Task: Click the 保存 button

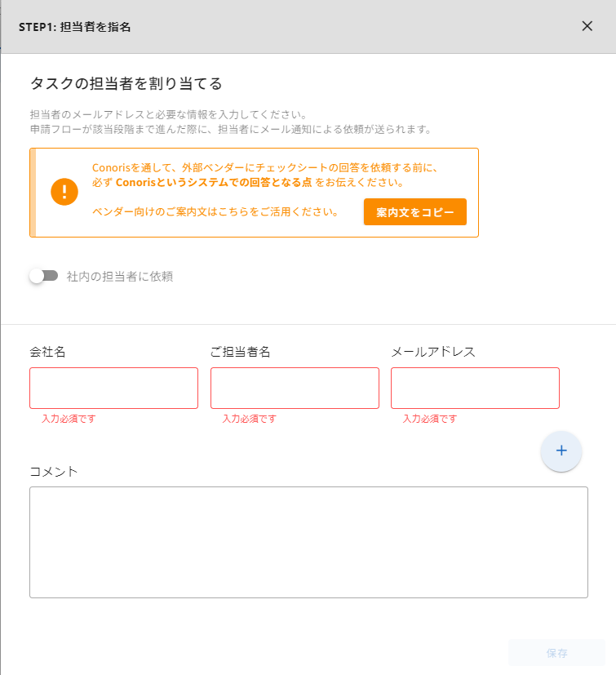Action: pyautogui.click(x=556, y=653)
